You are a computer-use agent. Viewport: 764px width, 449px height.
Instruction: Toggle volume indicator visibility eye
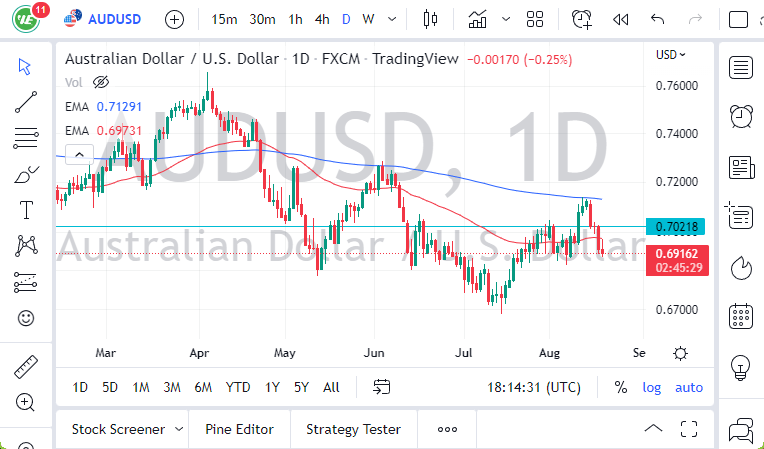click(100, 82)
